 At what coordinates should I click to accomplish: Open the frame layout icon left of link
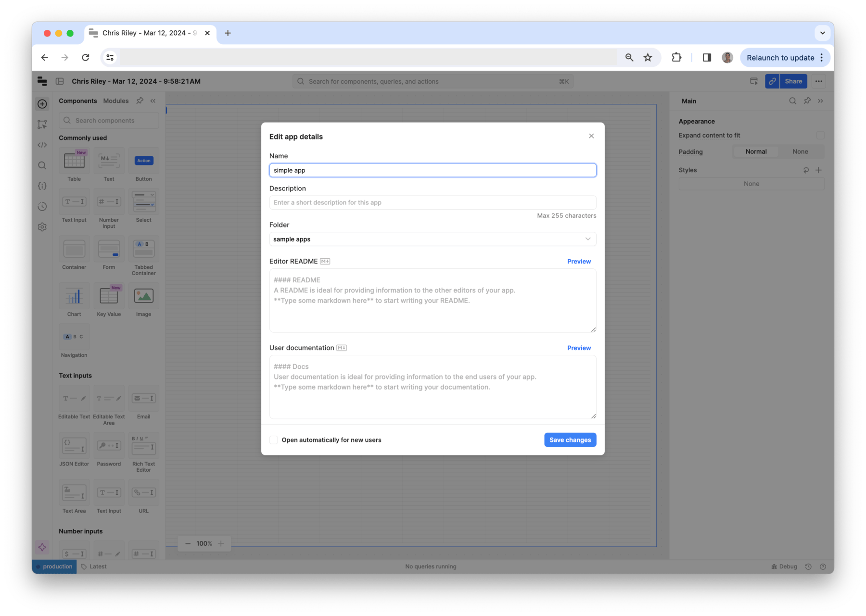754,81
